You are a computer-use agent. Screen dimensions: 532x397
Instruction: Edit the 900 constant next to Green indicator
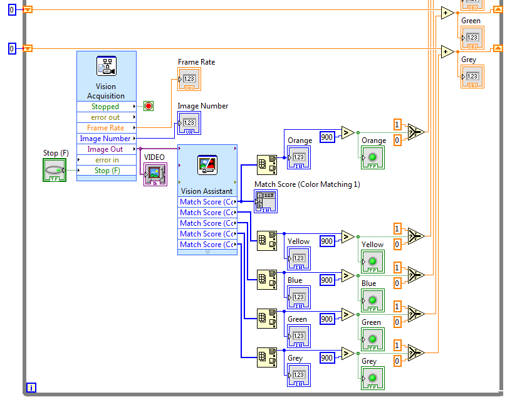click(327, 319)
